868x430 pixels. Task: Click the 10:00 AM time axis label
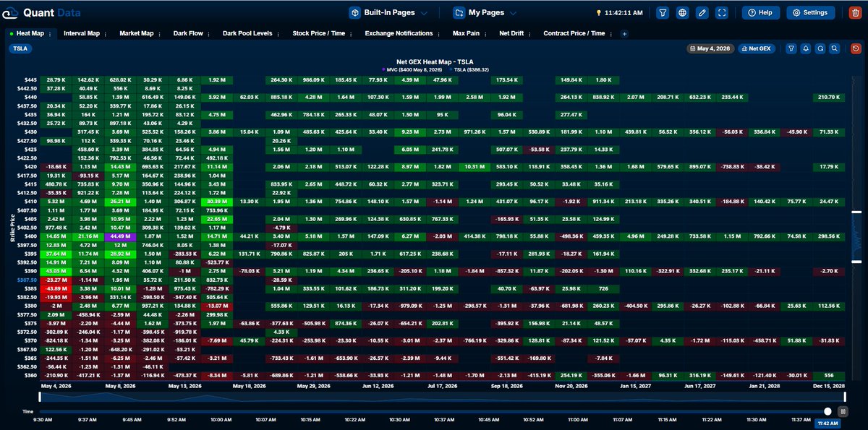coord(221,418)
